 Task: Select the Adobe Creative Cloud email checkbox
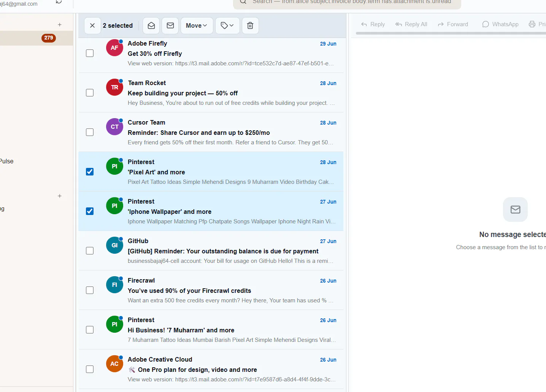coord(90,369)
